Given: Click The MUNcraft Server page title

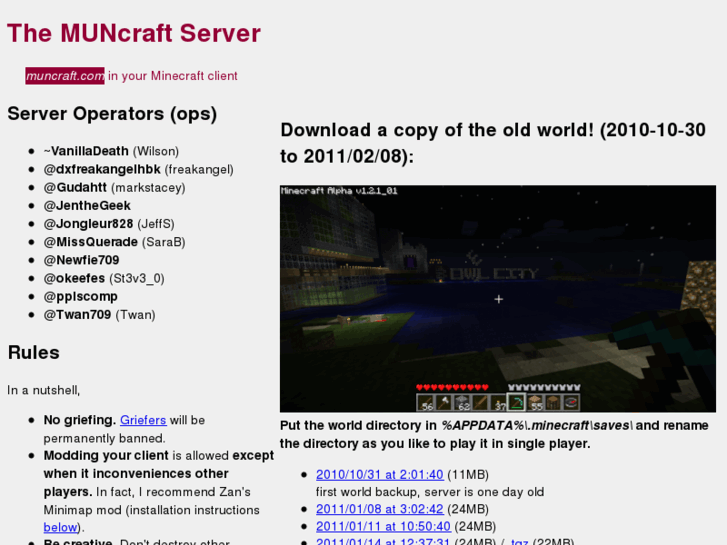Looking at the screenshot, I should point(134,33).
